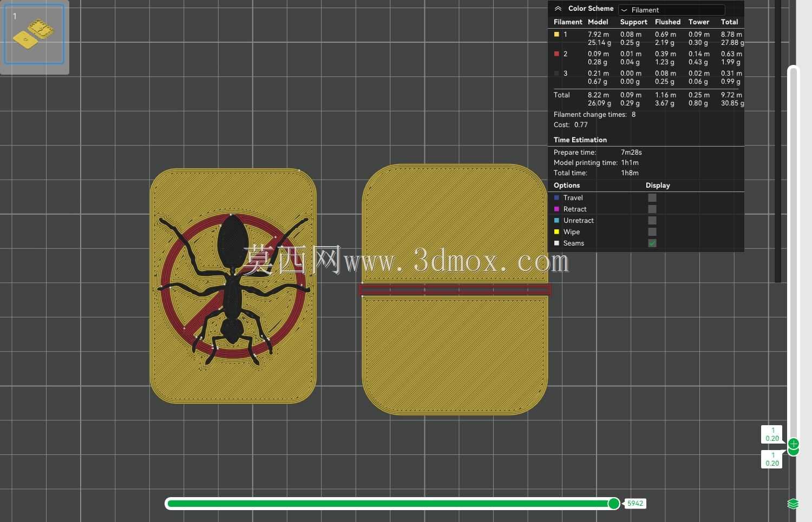Click the Travel option label
The image size is (812, 522).
[573, 198]
